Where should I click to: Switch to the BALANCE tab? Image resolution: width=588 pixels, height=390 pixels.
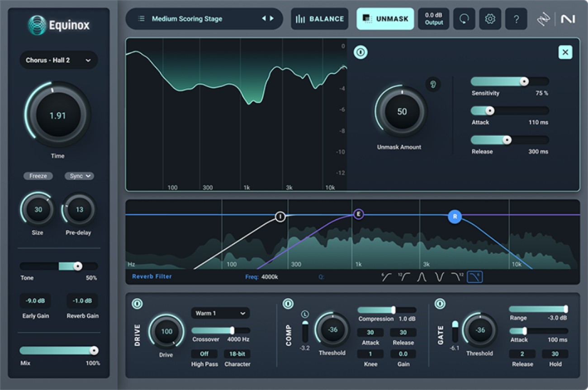320,19
